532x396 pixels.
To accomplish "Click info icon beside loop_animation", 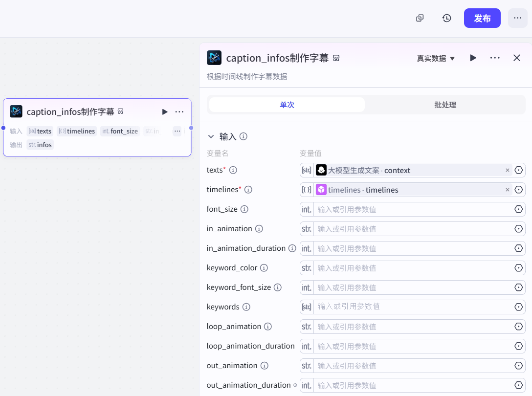I will click(268, 327).
